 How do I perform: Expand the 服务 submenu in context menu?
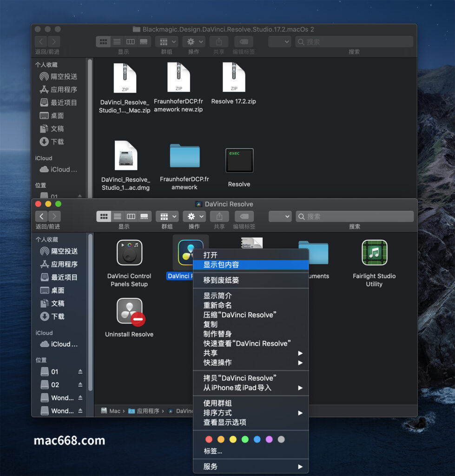[x=251, y=467]
